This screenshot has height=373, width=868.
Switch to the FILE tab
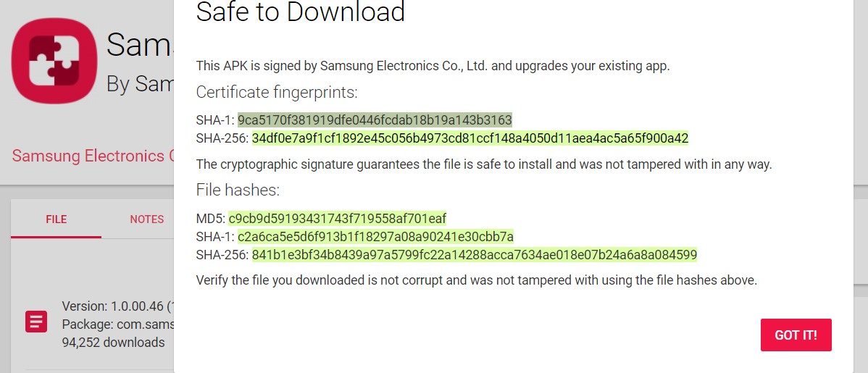pos(56,219)
